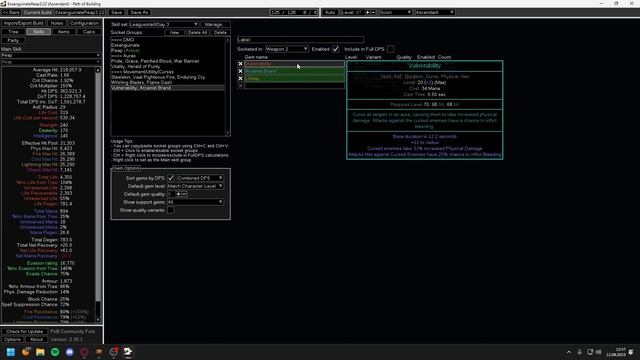640x360 pixels.
Task: Open the Combined DPS sort dropdown
Action: coord(200,178)
